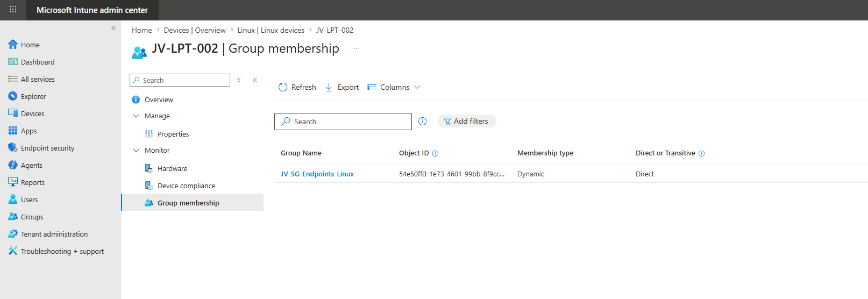Click the Export button label
The height and width of the screenshot is (299, 868).
pyautogui.click(x=348, y=87)
